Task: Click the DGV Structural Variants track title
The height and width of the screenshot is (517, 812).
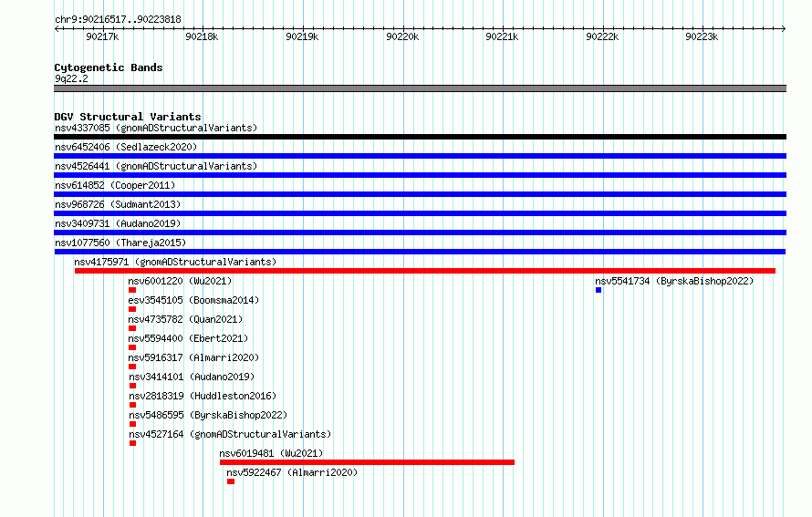Action: coord(128,117)
